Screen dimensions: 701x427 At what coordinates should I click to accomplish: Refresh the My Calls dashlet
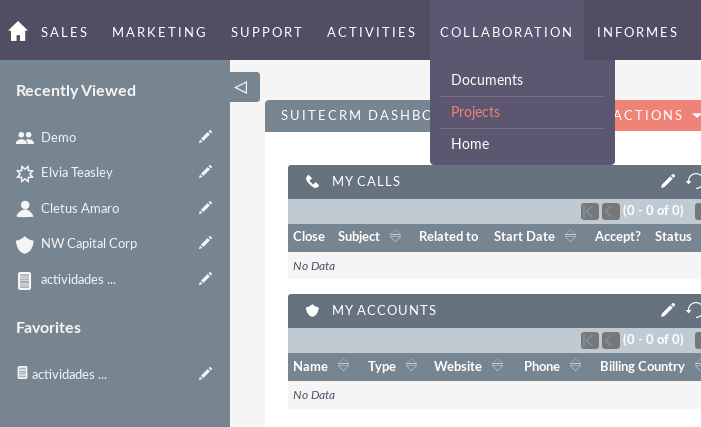[x=693, y=181]
